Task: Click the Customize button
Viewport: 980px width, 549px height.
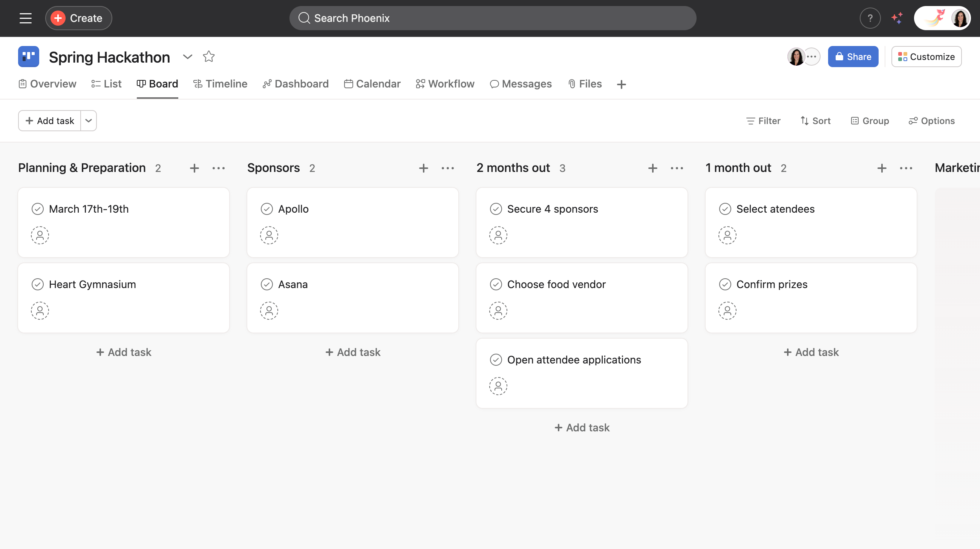Action: [x=926, y=57]
